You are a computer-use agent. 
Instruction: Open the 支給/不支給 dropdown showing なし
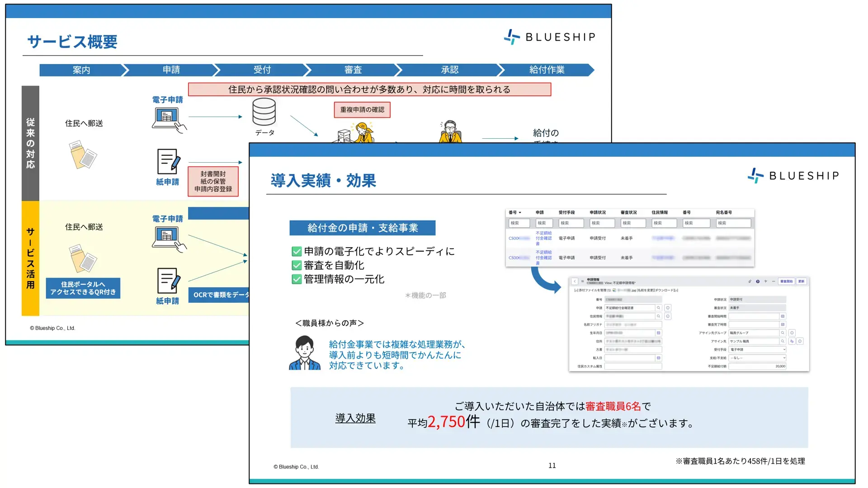[757, 358]
